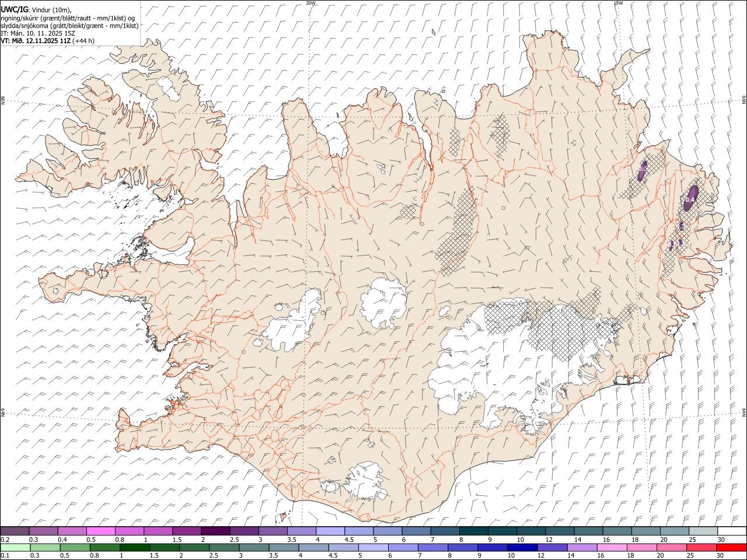
Task: Select the bright pink 0.5–0.8 swatch in upper scale
Action: pyautogui.click(x=100, y=531)
